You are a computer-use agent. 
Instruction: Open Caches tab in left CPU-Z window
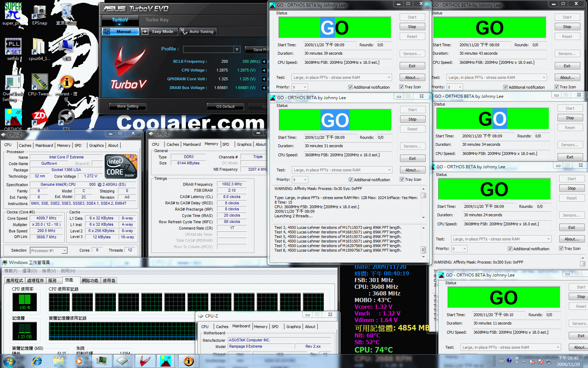pyautogui.click(x=25, y=145)
